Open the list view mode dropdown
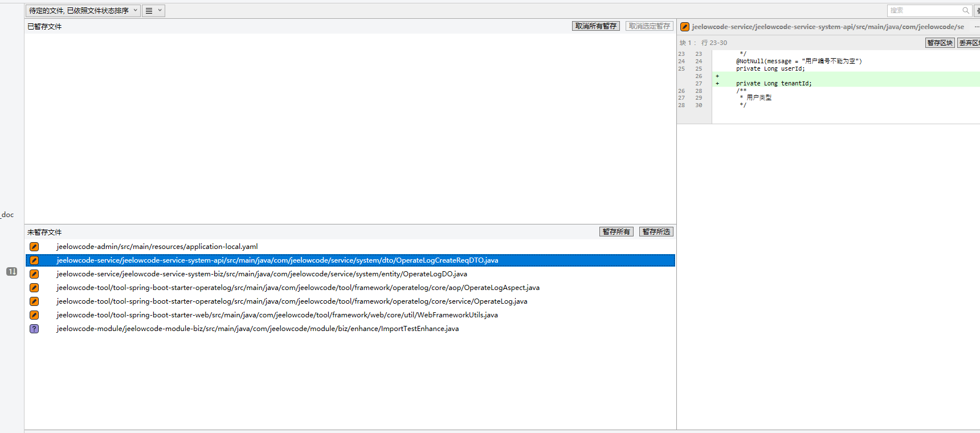Image resolution: width=980 pixels, height=433 pixels. [153, 10]
